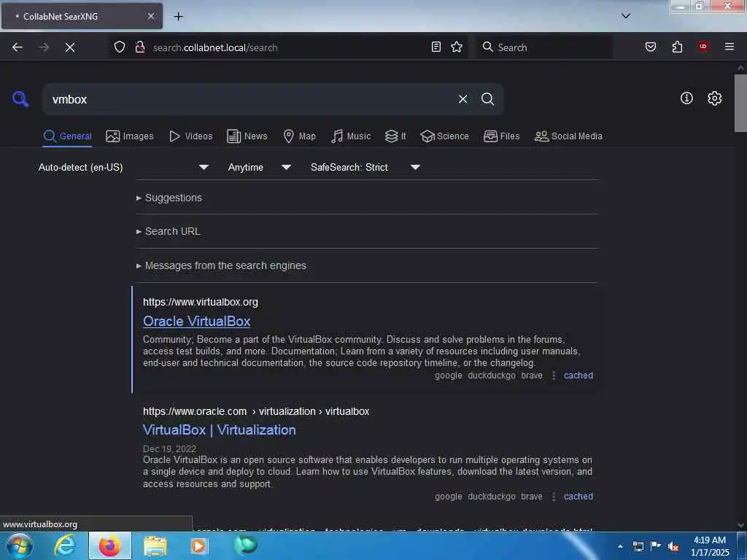Switch to Videos category
Viewport: 747px width, 560px height.
pos(190,136)
